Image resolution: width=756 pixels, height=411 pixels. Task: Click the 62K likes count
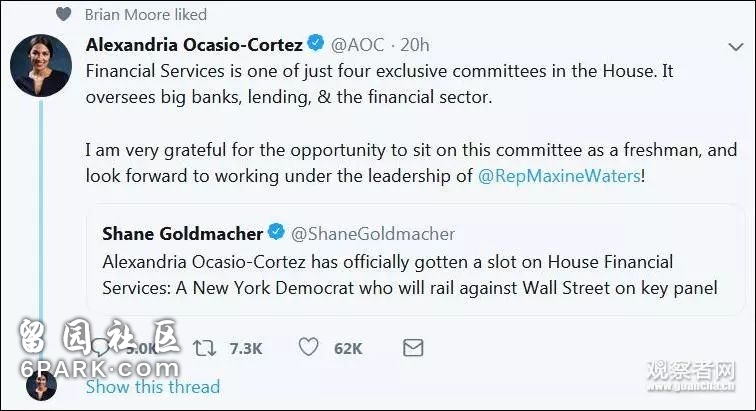pyautogui.click(x=348, y=348)
